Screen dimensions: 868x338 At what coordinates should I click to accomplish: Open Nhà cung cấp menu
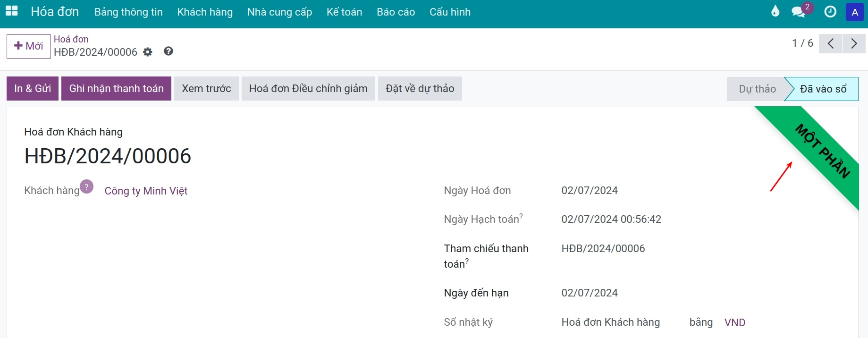[279, 12]
